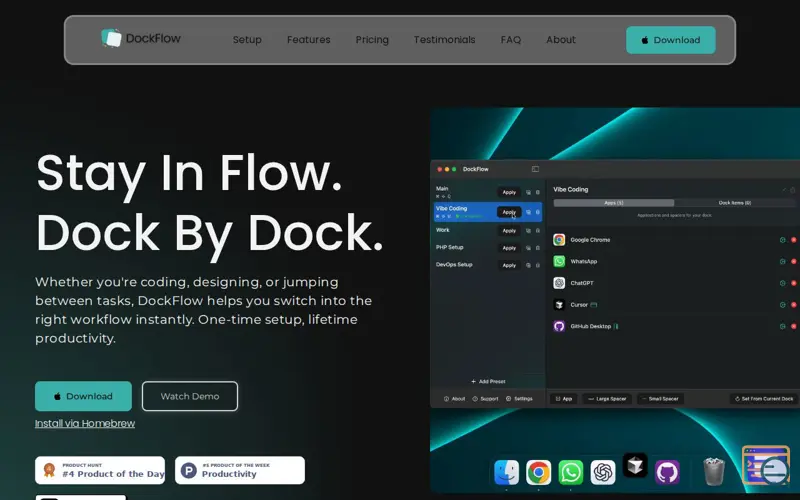Click the Download button in the navbar
Screen dimensions: 800x500
click(x=670, y=40)
